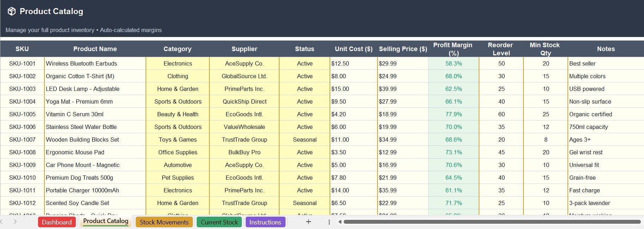Image resolution: width=644 pixels, height=229 pixels.
Task: Click min stock 8 for Wooden Blocks
Action: (545, 140)
